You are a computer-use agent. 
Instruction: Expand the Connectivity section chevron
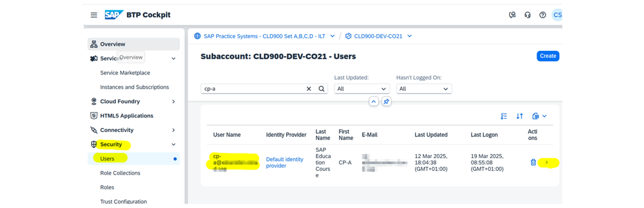(173, 130)
